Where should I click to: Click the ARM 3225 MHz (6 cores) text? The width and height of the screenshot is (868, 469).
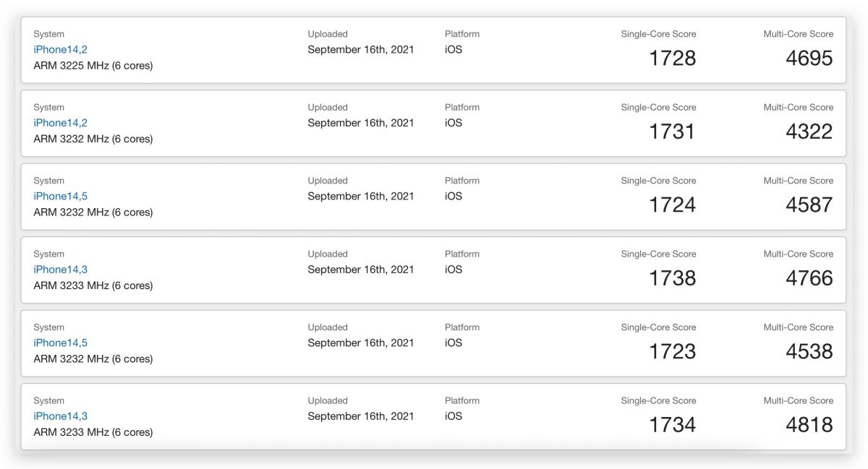[x=93, y=66]
